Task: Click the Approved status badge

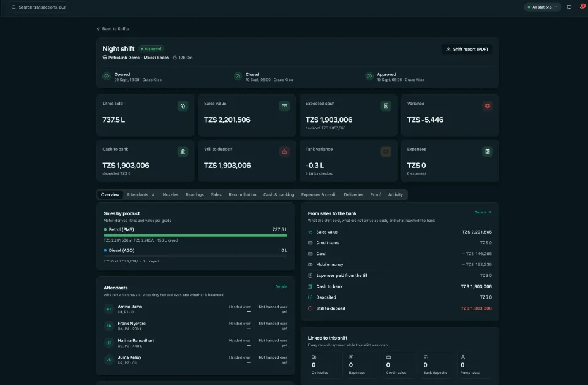Action: [151, 49]
